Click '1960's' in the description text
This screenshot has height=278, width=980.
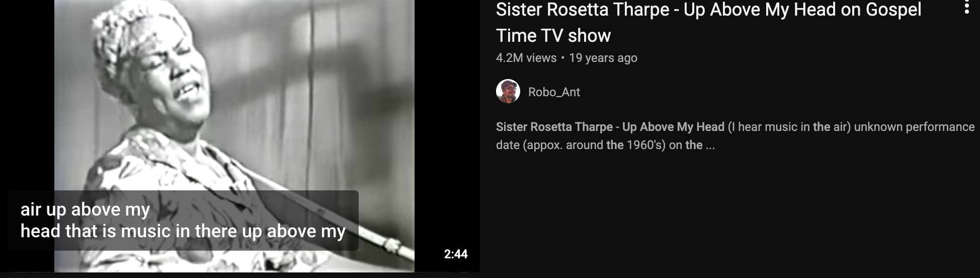pyautogui.click(x=646, y=145)
